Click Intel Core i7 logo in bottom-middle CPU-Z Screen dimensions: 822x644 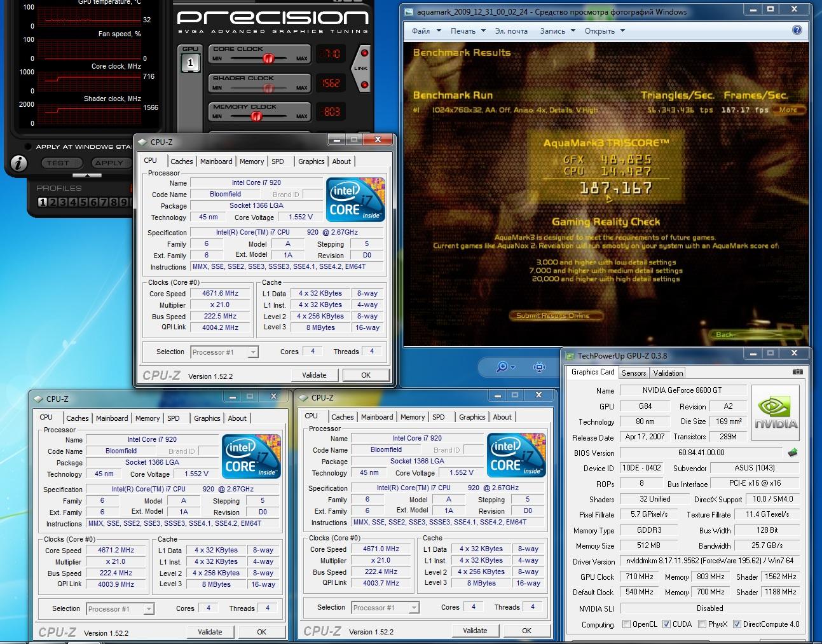click(516, 455)
